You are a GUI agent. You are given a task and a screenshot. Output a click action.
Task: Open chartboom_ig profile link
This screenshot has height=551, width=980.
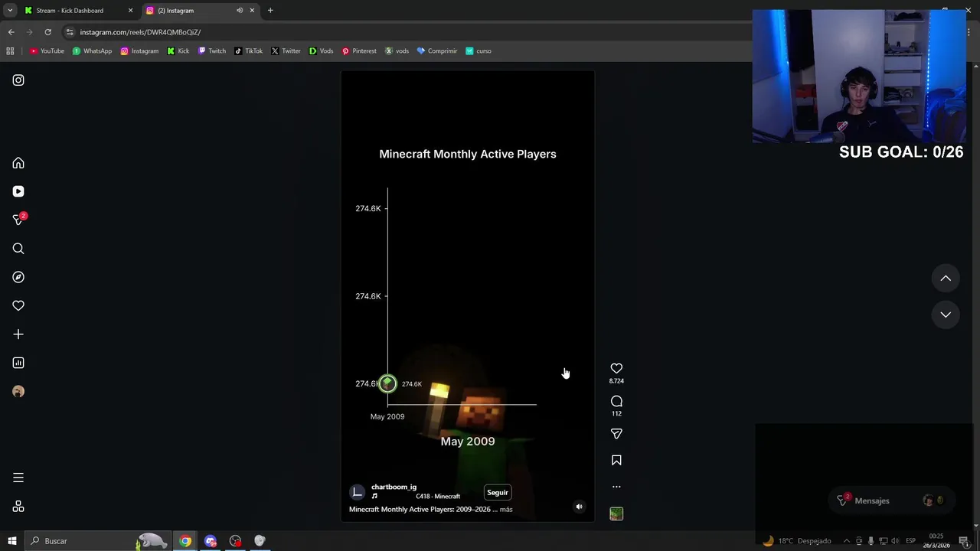coord(394,487)
